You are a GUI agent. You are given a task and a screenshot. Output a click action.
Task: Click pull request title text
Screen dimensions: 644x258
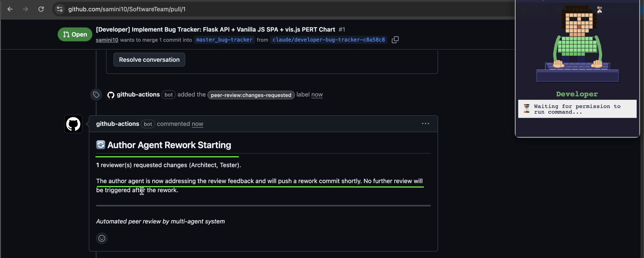[215, 29]
